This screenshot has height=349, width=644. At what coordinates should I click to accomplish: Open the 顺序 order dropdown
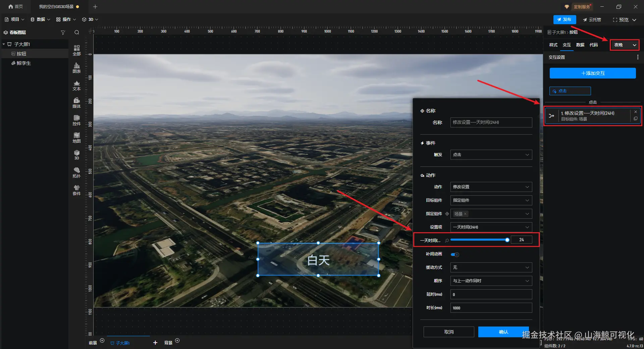(x=491, y=281)
